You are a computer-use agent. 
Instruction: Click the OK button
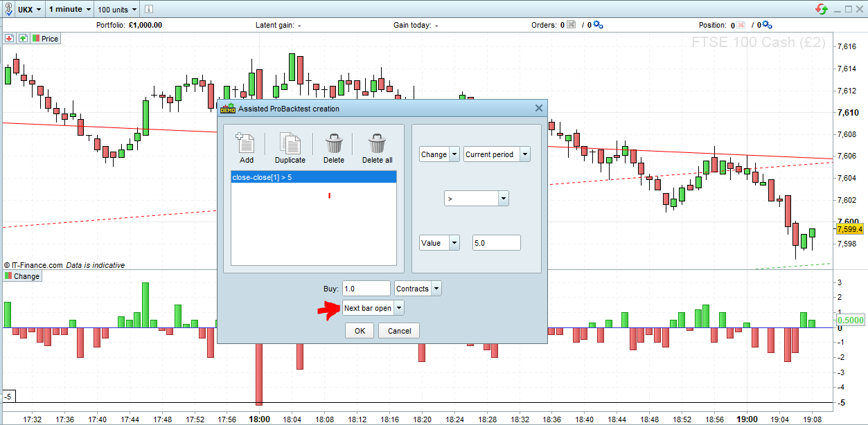[360, 331]
